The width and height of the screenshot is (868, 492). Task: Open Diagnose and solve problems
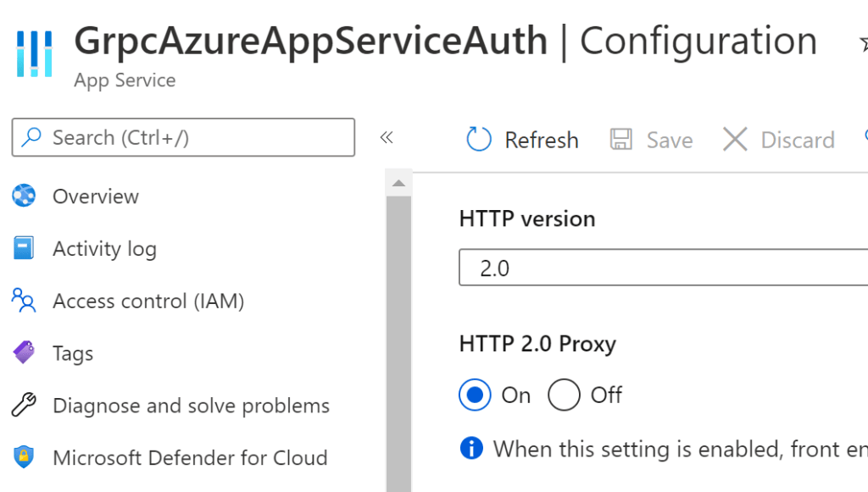[191, 406]
